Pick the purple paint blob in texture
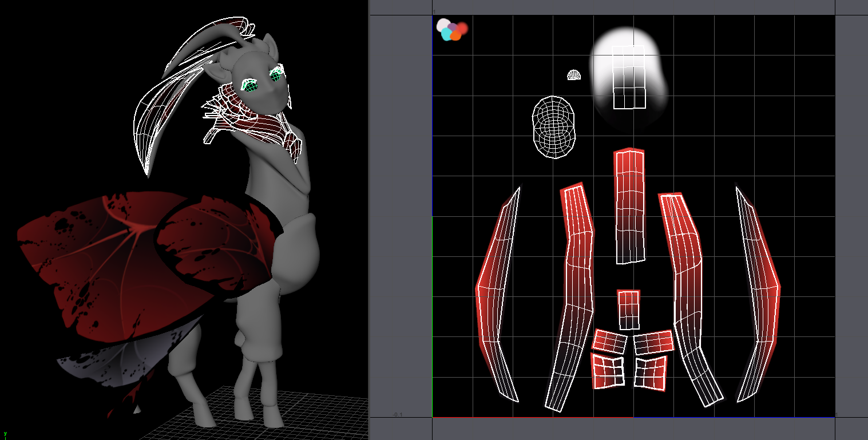 453,27
